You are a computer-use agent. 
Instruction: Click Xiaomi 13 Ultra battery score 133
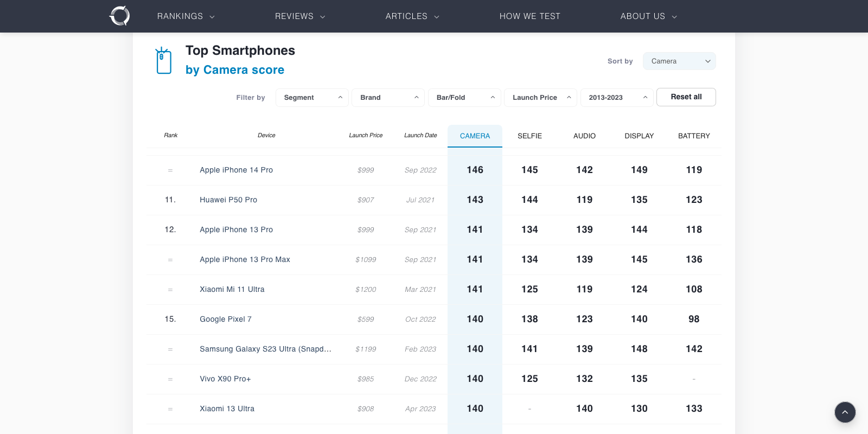pos(694,409)
